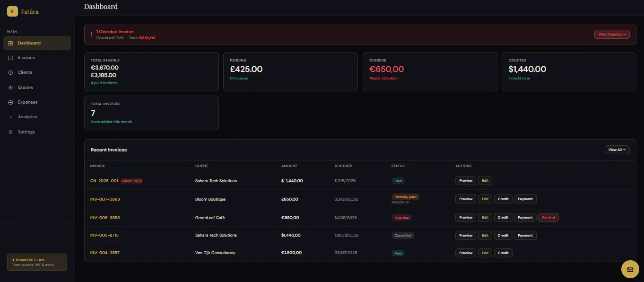
Task: Open invoice link CN-2026-001
Action: (104, 181)
